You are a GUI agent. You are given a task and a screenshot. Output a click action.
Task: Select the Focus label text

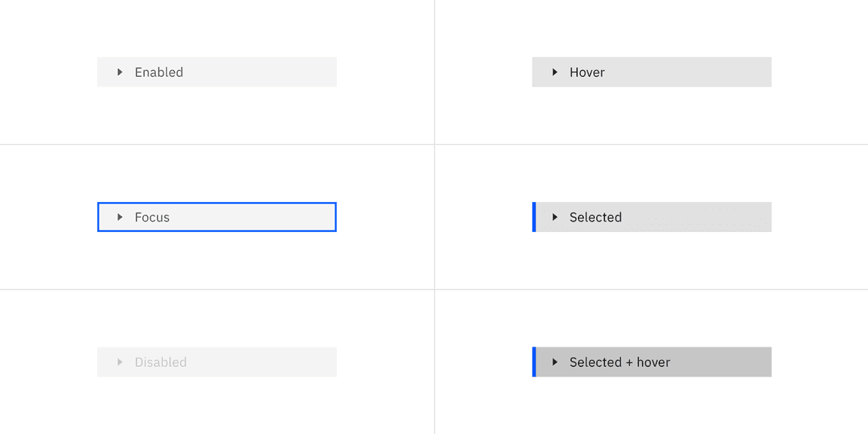point(152,217)
